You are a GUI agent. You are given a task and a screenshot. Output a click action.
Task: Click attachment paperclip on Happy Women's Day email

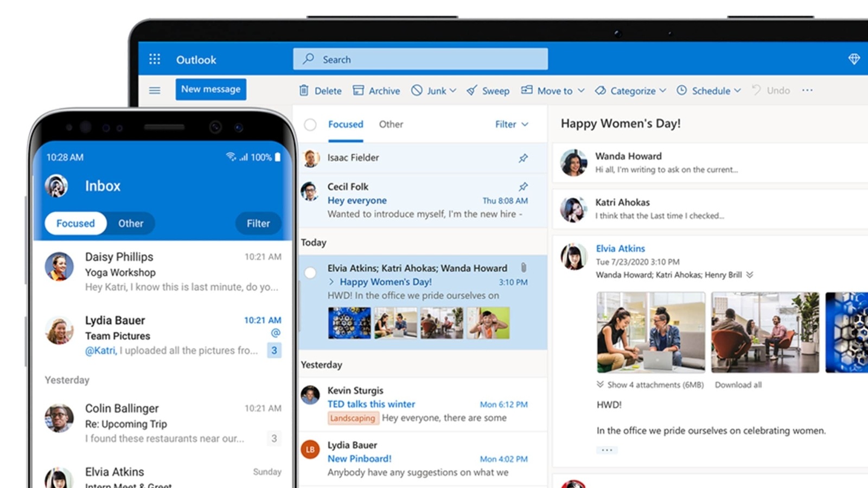tap(524, 268)
